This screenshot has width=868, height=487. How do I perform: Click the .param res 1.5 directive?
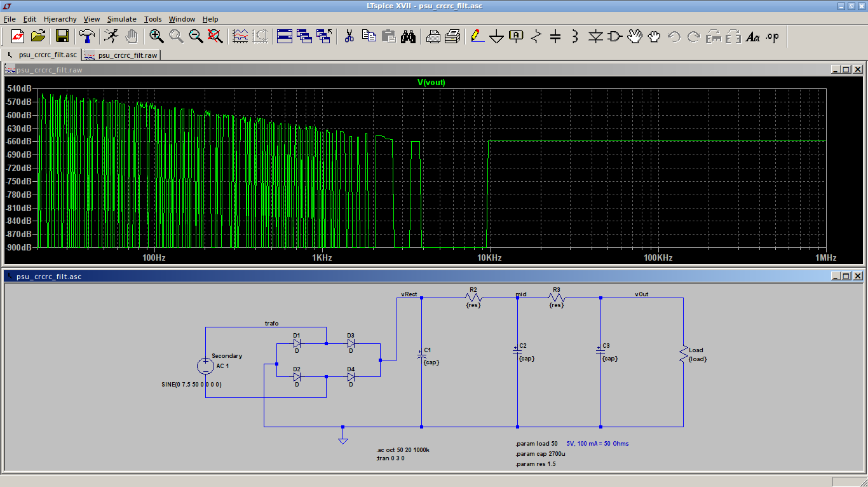(536, 464)
